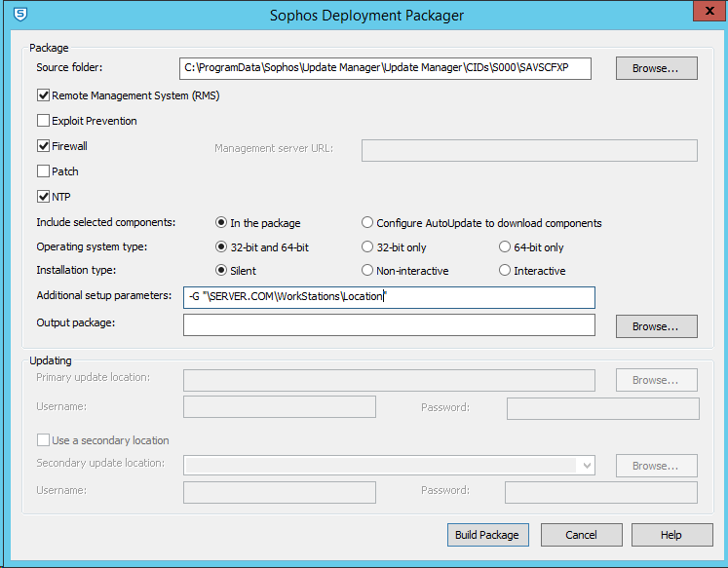
Task: Click the Build Package button
Action: point(487,535)
